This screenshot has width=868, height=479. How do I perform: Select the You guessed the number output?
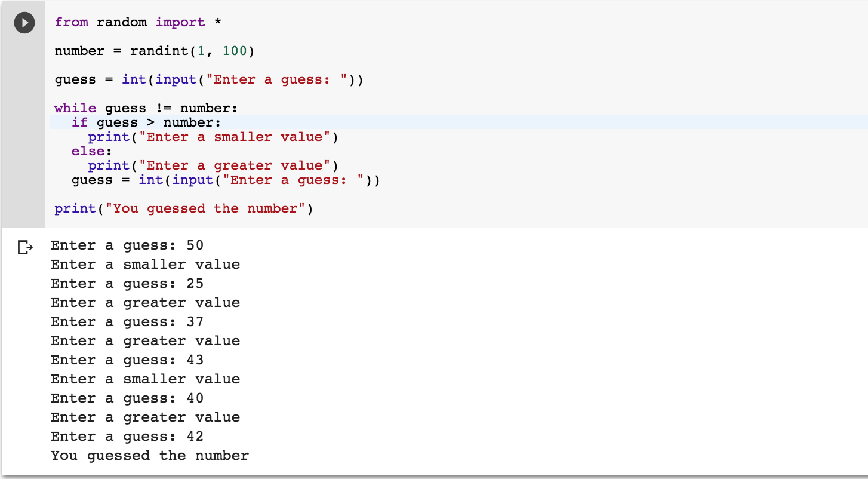point(149,455)
